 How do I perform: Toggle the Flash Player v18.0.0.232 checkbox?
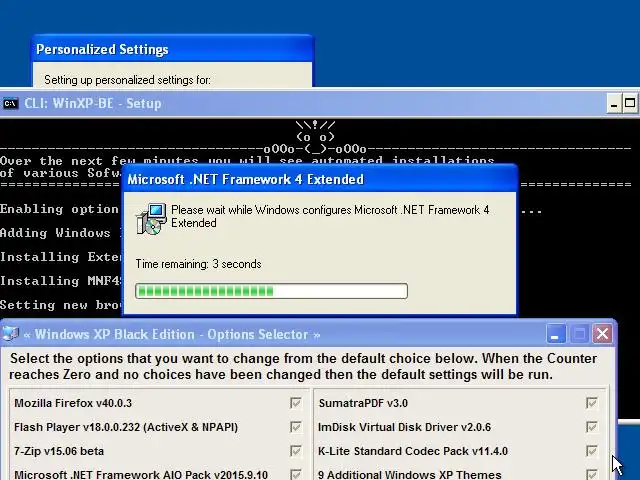tap(296, 427)
